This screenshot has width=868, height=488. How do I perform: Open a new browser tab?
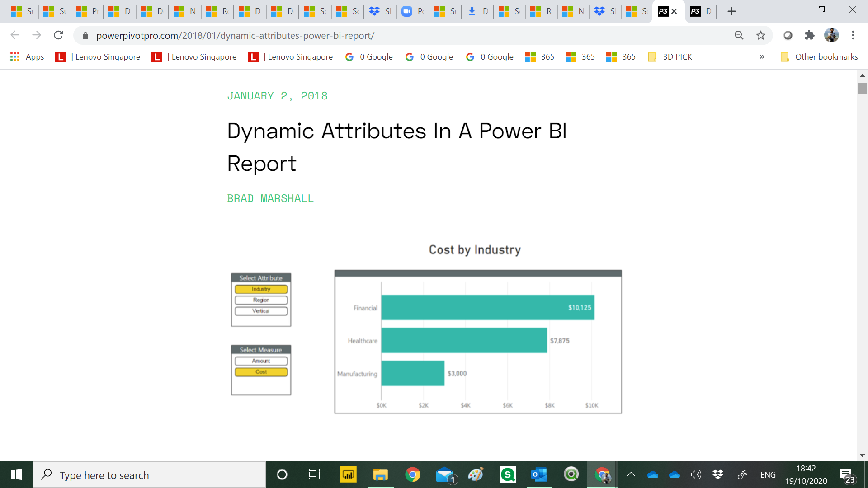click(731, 11)
